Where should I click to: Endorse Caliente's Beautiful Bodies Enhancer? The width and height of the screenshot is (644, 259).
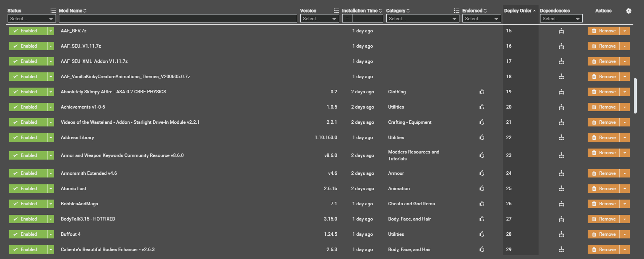[x=482, y=249]
